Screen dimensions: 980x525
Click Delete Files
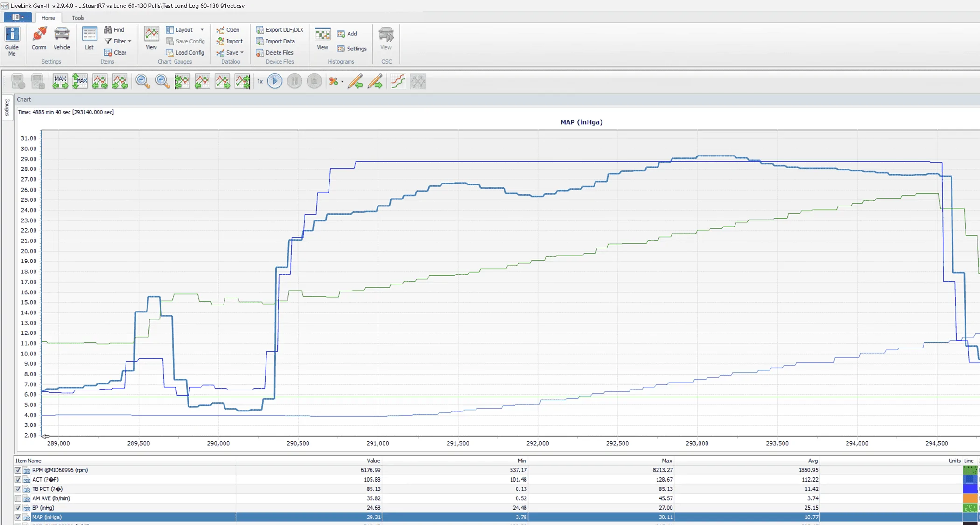click(x=275, y=52)
